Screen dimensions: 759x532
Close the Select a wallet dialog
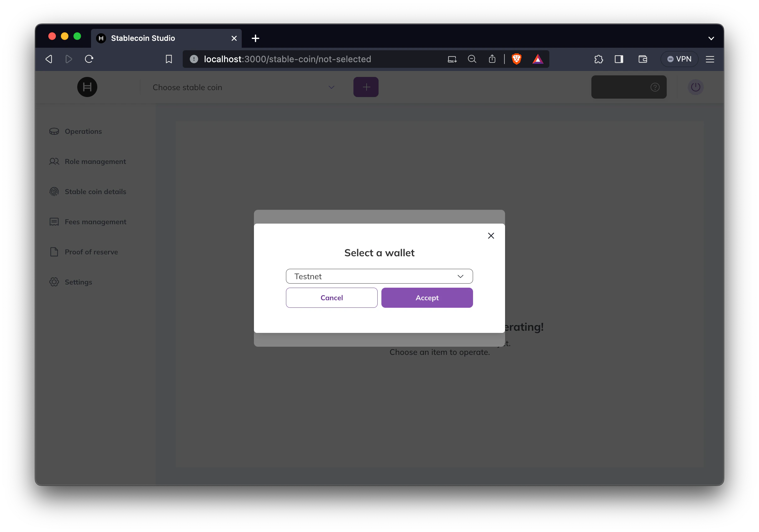[491, 236]
